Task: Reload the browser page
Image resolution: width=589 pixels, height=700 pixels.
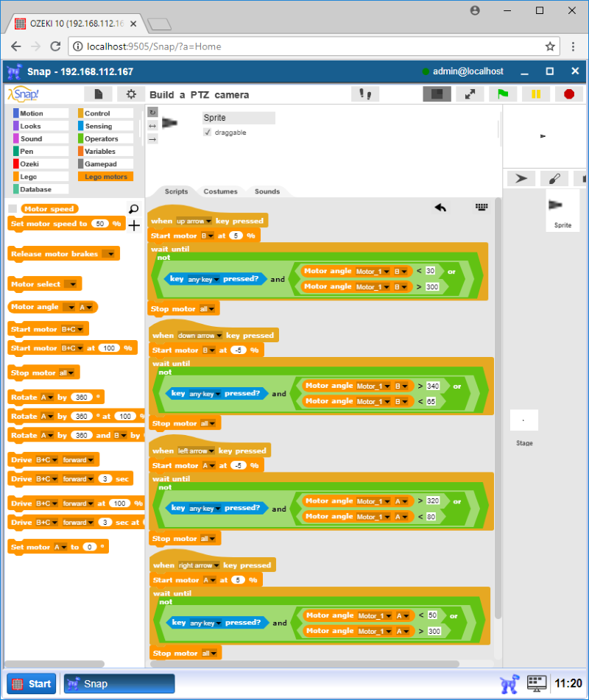Action: tap(55, 46)
